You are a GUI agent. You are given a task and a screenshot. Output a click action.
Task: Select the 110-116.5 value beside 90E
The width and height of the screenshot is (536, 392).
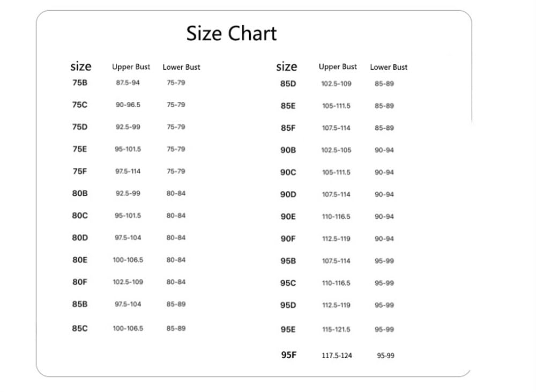pyautogui.click(x=337, y=217)
